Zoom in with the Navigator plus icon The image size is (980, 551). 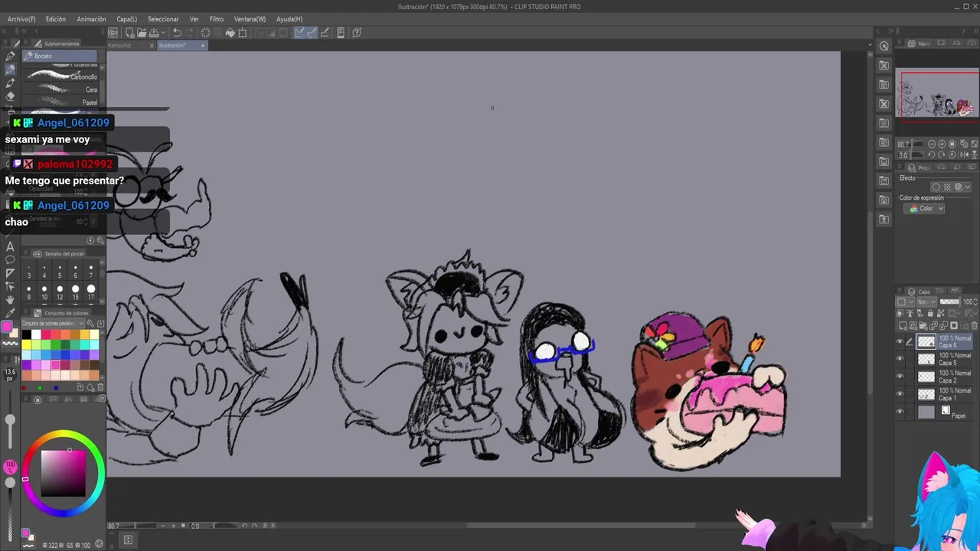[942, 144]
